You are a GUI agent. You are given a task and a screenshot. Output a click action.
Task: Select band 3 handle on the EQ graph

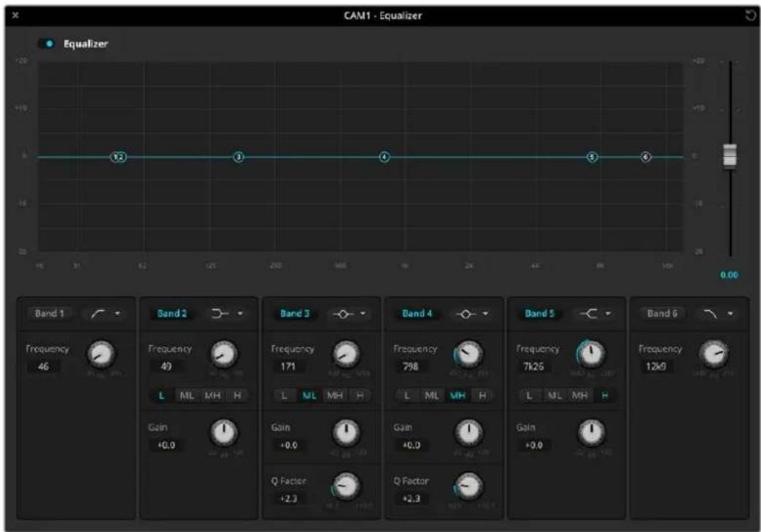click(239, 157)
